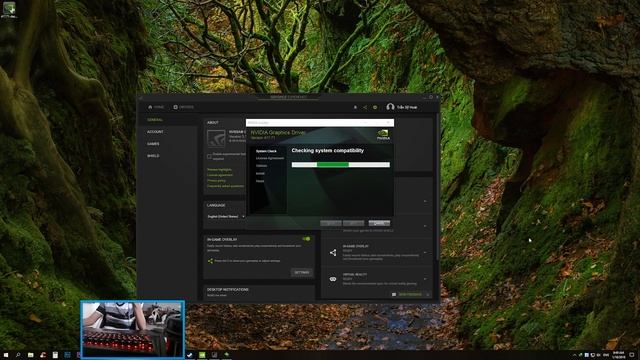Open the Privacy policy link
640x360 pixels.
tap(216, 180)
